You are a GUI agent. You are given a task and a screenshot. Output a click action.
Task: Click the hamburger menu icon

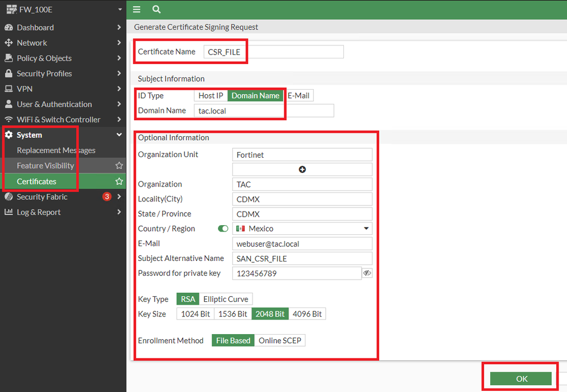(136, 9)
